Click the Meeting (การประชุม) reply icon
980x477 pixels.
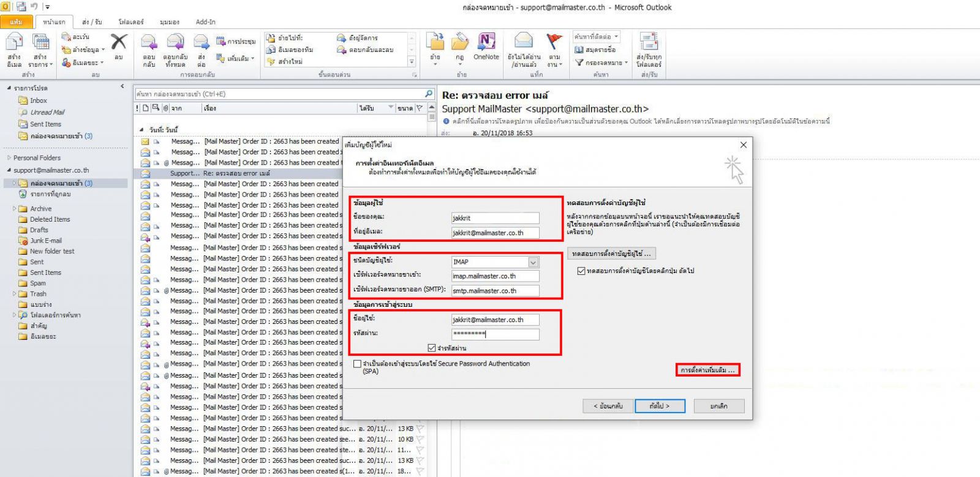point(221,41)
